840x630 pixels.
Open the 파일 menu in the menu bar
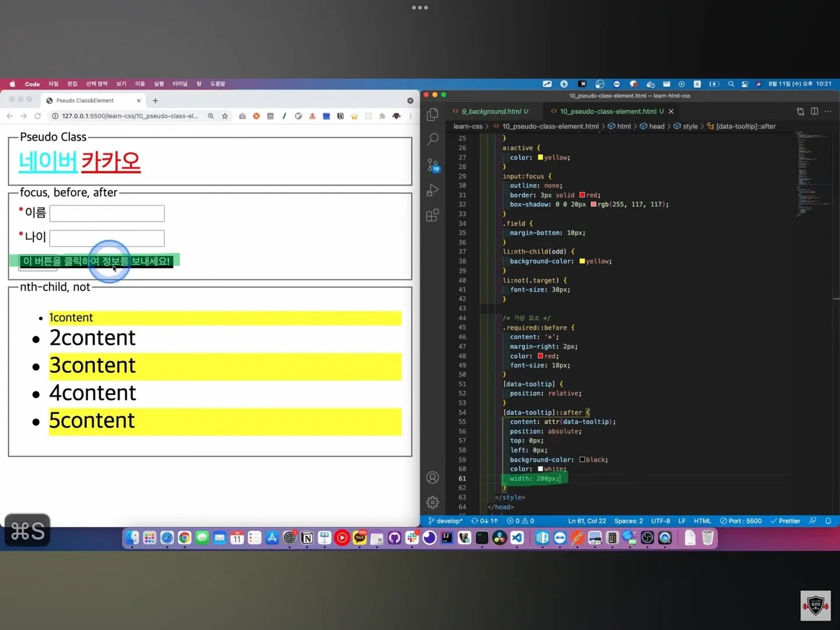click(x=54, y=84)
